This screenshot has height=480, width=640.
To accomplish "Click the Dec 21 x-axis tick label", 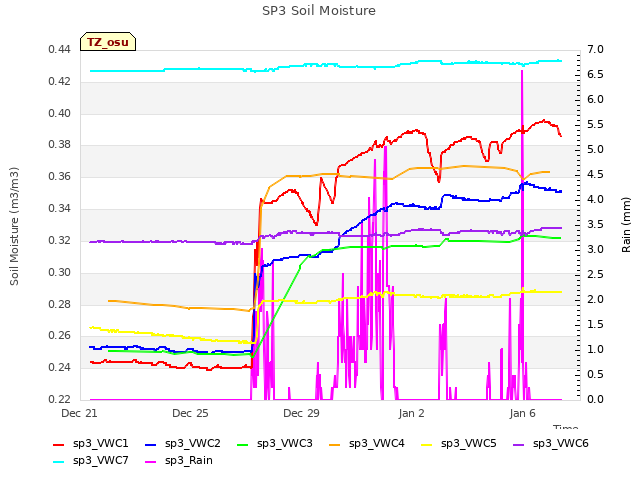I will [79, 413].
